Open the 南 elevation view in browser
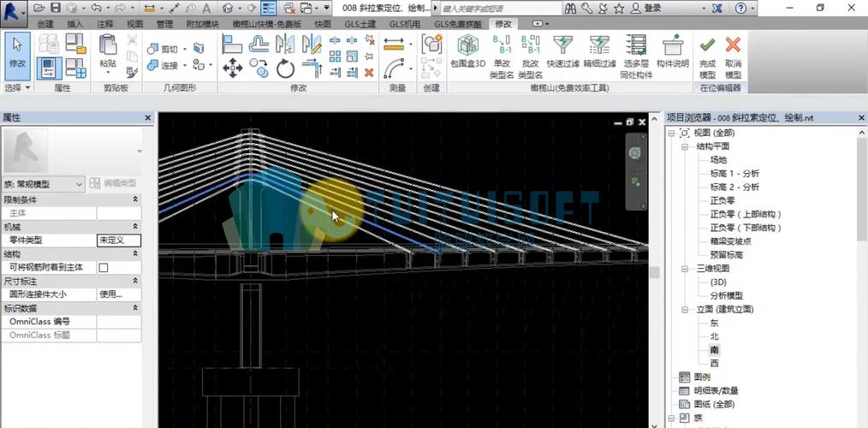Screen dimensions: 868x428 click(x=715, y=350)
